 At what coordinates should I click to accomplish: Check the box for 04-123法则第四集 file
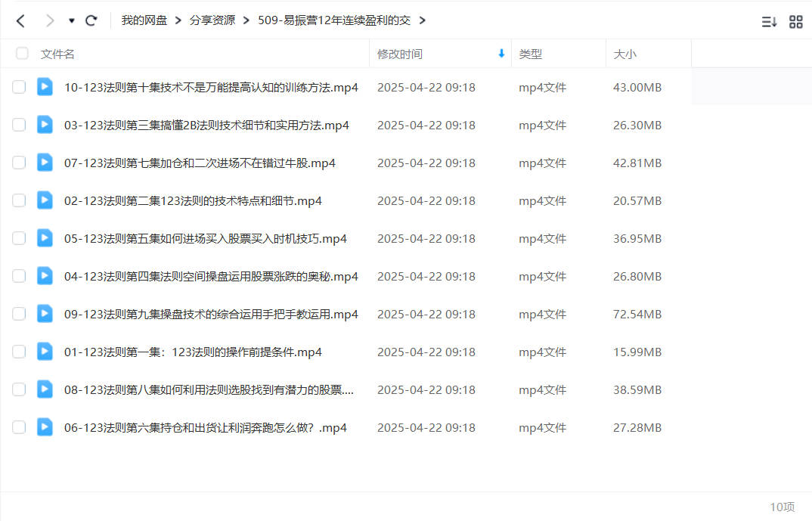[19, 276]
